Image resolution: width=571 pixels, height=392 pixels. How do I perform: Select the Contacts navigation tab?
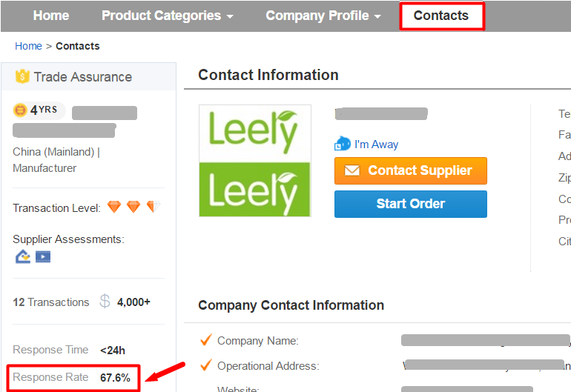(441, 16)
